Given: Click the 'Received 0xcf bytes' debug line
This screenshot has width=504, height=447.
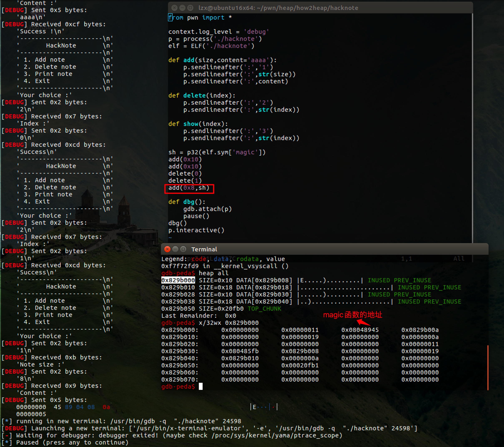Looking at the screenshot, I should (x=54, y=24).
